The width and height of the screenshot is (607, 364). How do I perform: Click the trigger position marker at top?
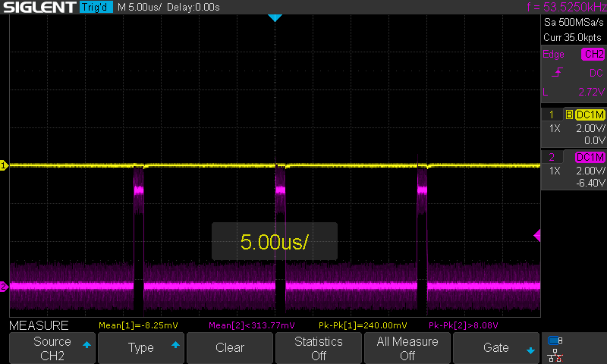coord(275,17)
